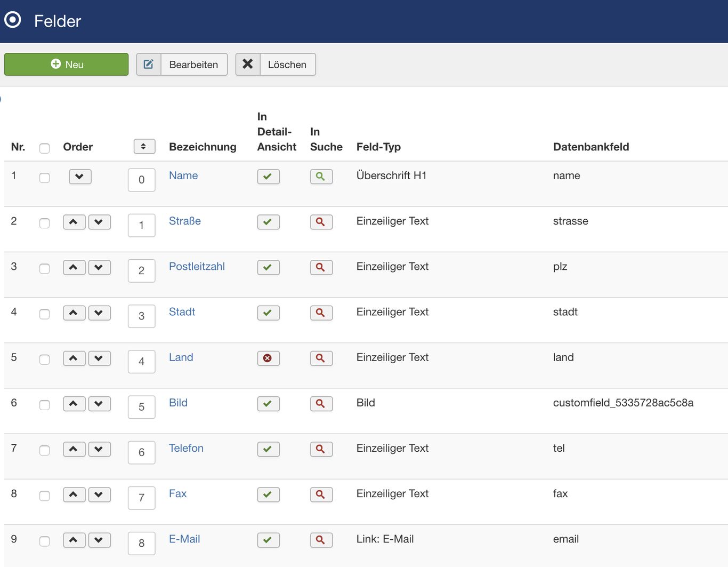
Task: Toggle the select-all checkbox in header
Action: pyautogui.click(x=45, y=148)
